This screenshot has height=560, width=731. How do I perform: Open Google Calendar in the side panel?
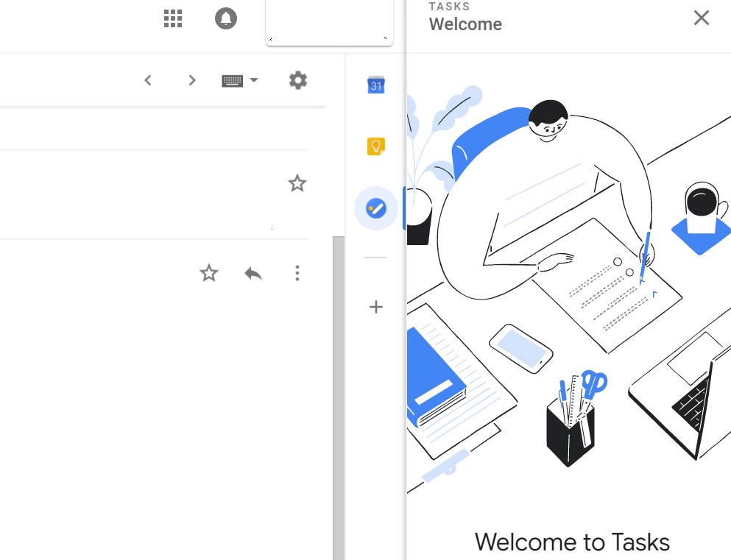(x=376, y=85)
